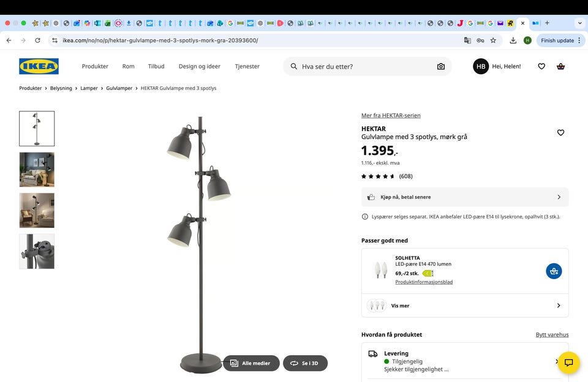Bookmark this page with star icon

click(493, 40)
